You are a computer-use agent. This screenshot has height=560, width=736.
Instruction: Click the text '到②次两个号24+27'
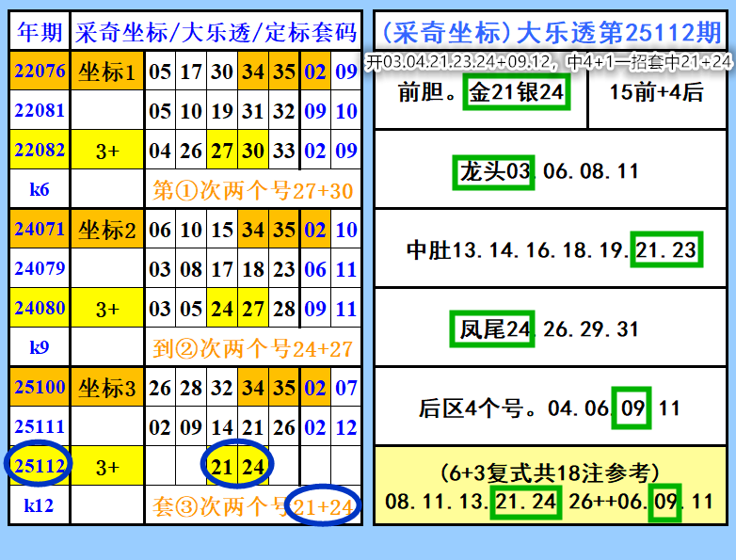pyautogui.click(x=252, y=349)
